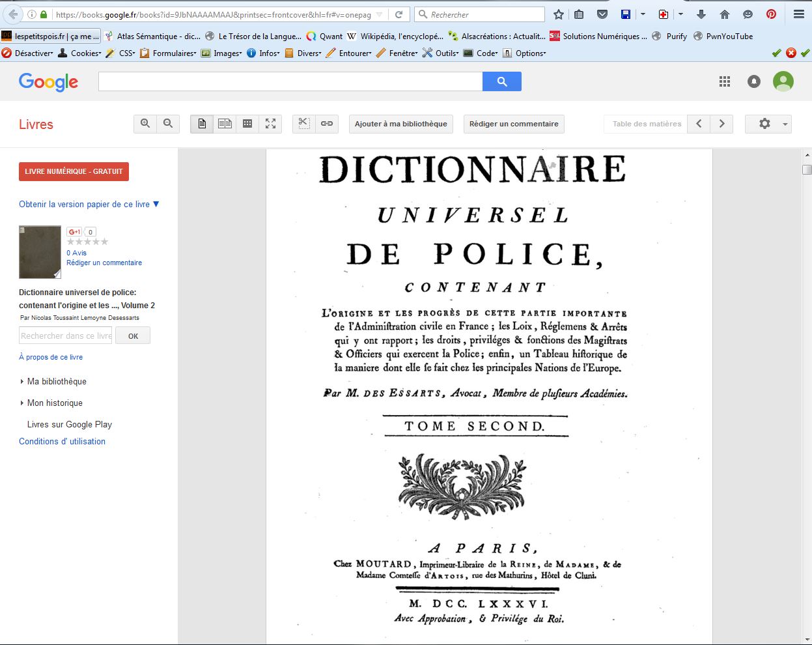Click the zoom in magnifier icon
This screenshot has width=812, height=645.
[145, 124]
